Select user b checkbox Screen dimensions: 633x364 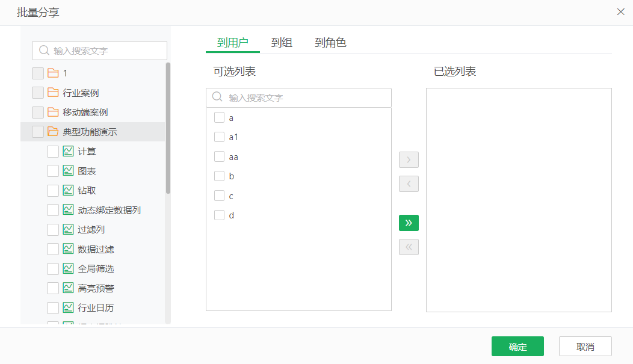point(219,176)
